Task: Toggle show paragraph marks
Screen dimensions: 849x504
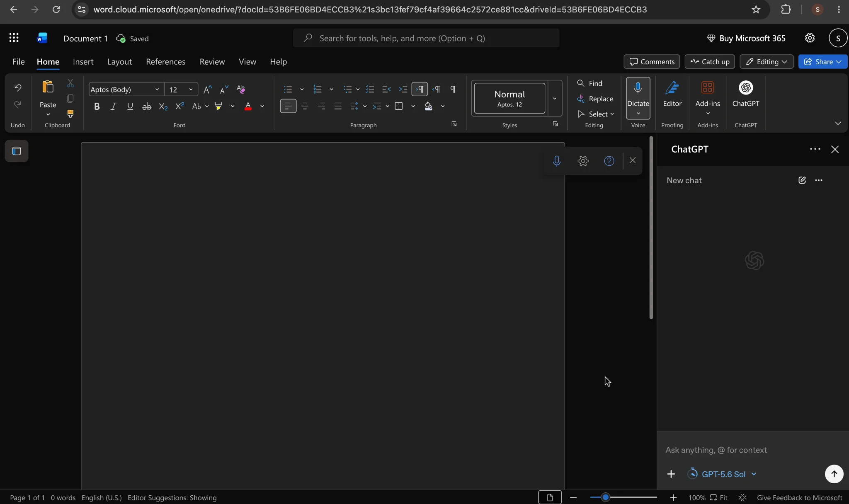Action: pos(453,89)
